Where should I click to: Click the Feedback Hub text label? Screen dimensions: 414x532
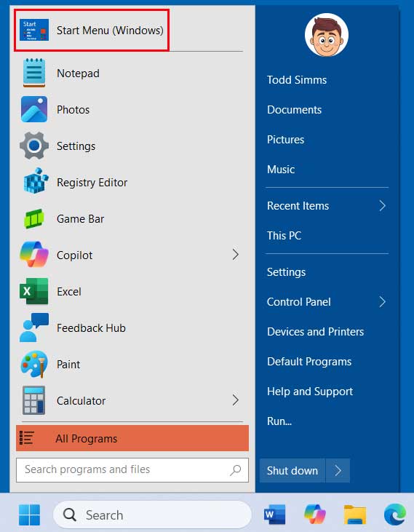click(x=91, y=327)
